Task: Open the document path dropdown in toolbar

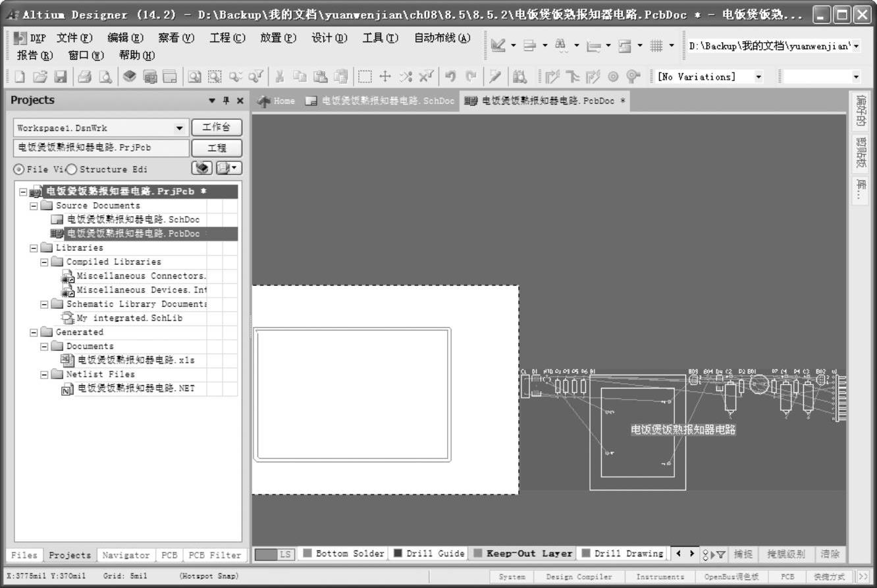Action: click(856, 46)
